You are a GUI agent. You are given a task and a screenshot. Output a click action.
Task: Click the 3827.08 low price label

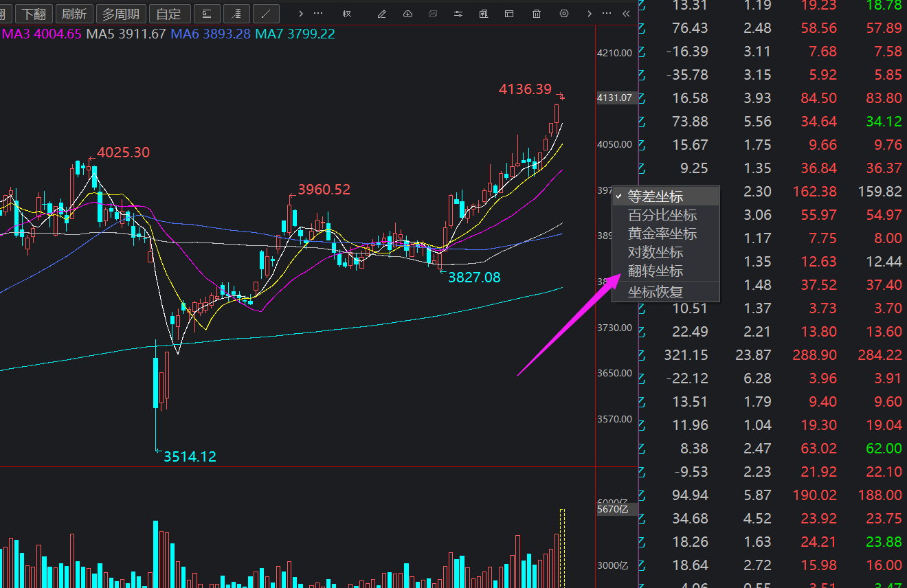(474, 278)
